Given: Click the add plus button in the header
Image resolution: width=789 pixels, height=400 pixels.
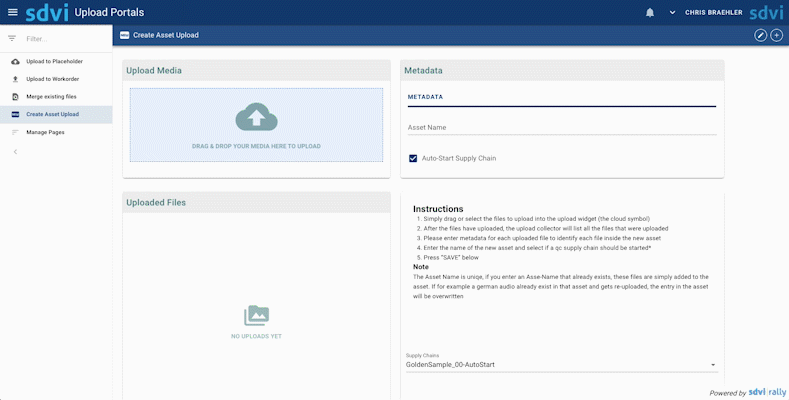Looking at the screenshot, I should (x=776, y=35).
